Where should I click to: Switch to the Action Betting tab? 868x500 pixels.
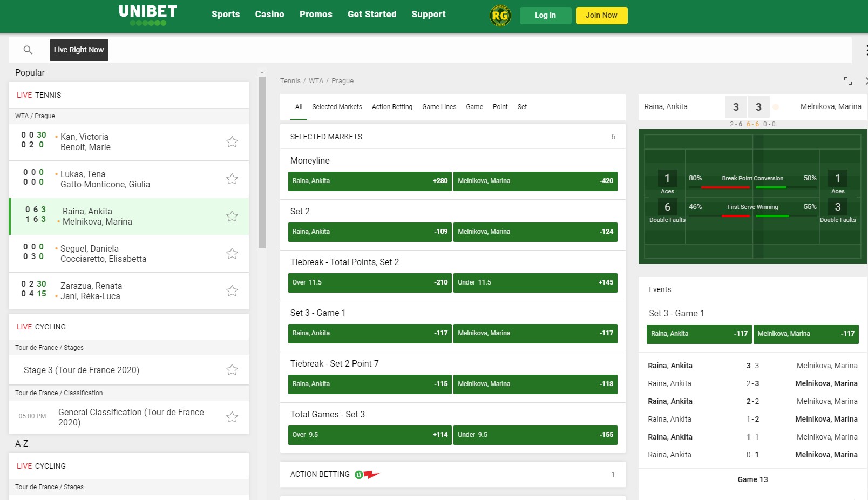pos(392,107)
